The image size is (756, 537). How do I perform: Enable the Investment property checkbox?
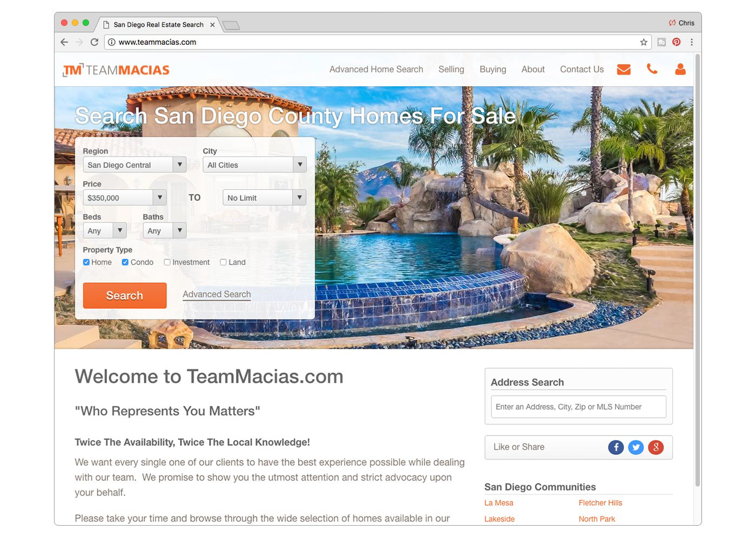pos(167,262)
